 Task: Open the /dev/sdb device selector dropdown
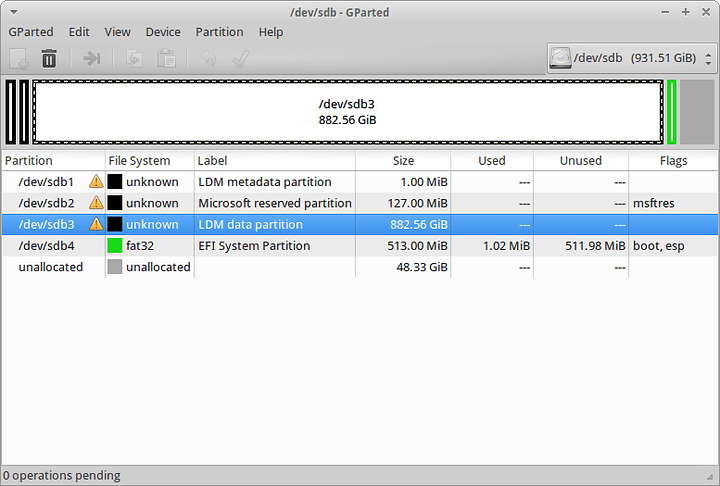point(632,58)
